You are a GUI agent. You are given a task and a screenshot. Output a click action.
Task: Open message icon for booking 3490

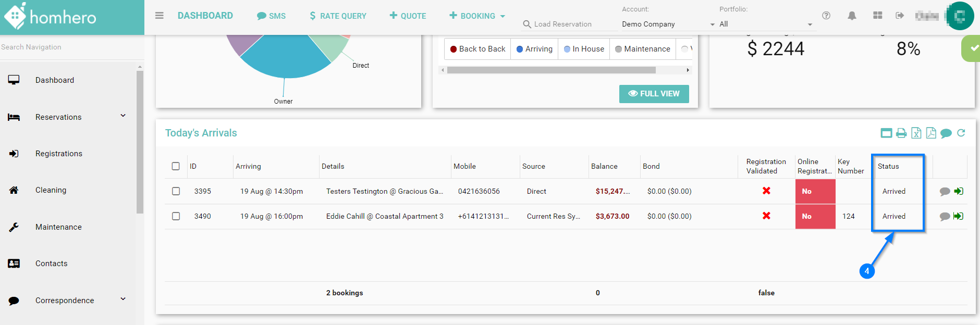pos(945,216)
